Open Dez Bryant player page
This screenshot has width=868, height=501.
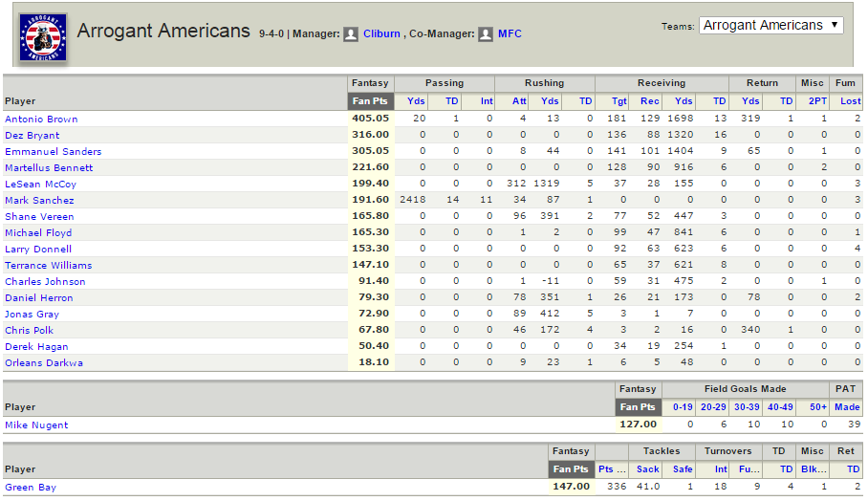pyautogui.click(x=33, y=136)
